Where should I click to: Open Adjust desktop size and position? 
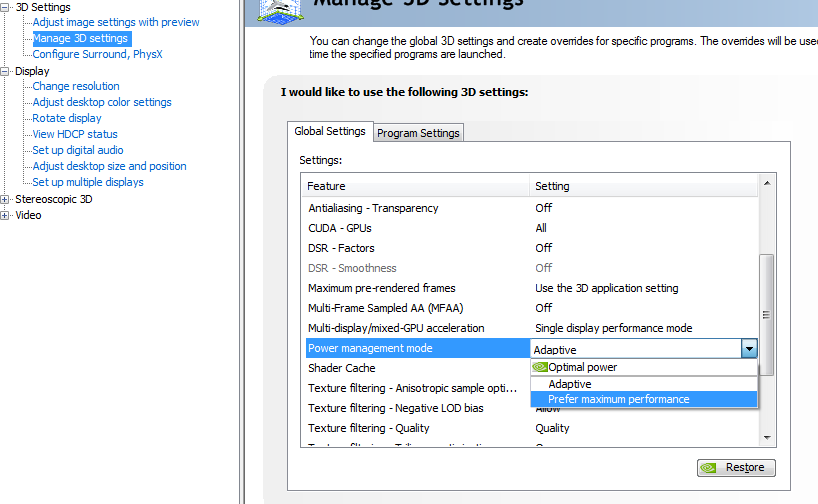pos(110,166)
